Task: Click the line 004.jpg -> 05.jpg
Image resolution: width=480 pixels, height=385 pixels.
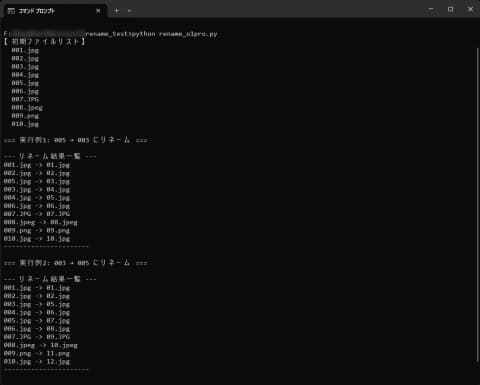Action: click(37, 197)
